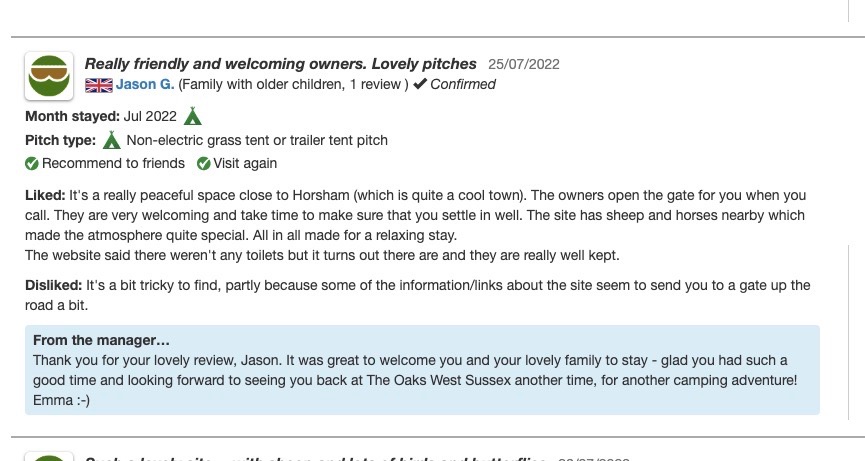Click the UK flag beside Jason G.
Viewport: 865px width, 461px height.
coord(98,85)
